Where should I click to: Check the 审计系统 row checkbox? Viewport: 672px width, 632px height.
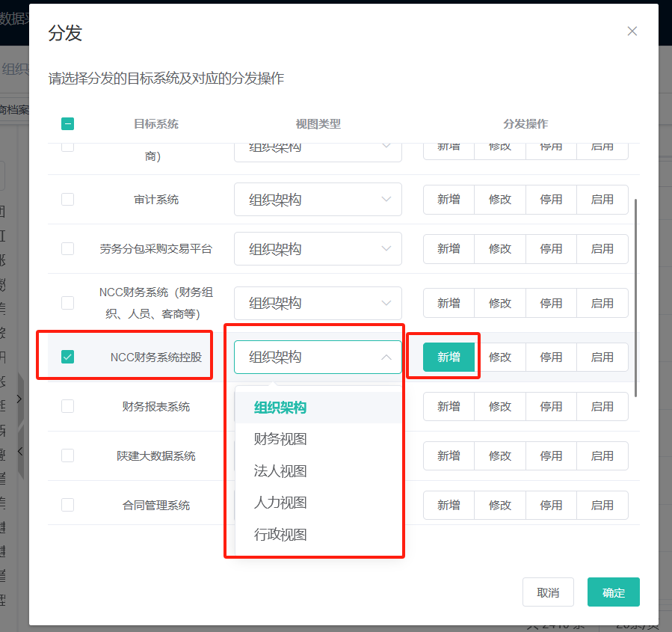[x=67, y=200]
